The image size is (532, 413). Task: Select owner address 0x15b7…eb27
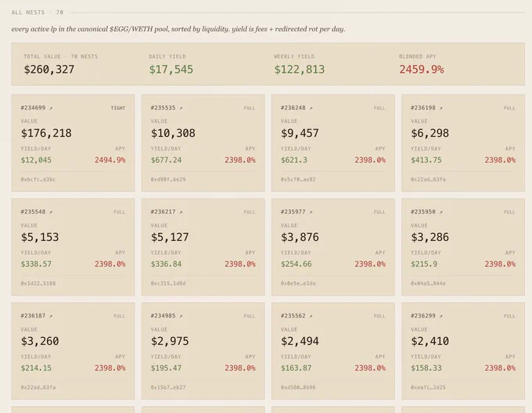(168, 387)
